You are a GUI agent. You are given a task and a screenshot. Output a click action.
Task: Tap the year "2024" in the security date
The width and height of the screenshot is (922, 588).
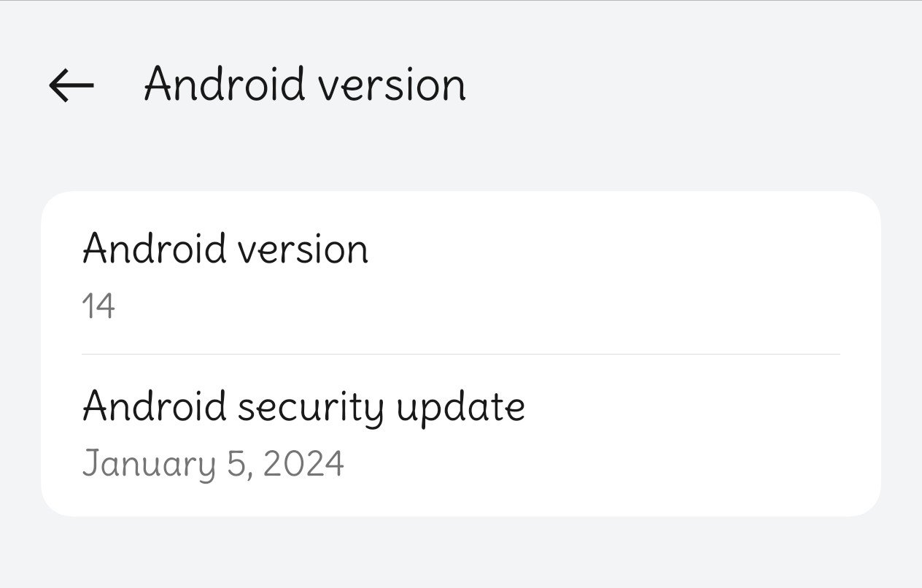point(303,464)
